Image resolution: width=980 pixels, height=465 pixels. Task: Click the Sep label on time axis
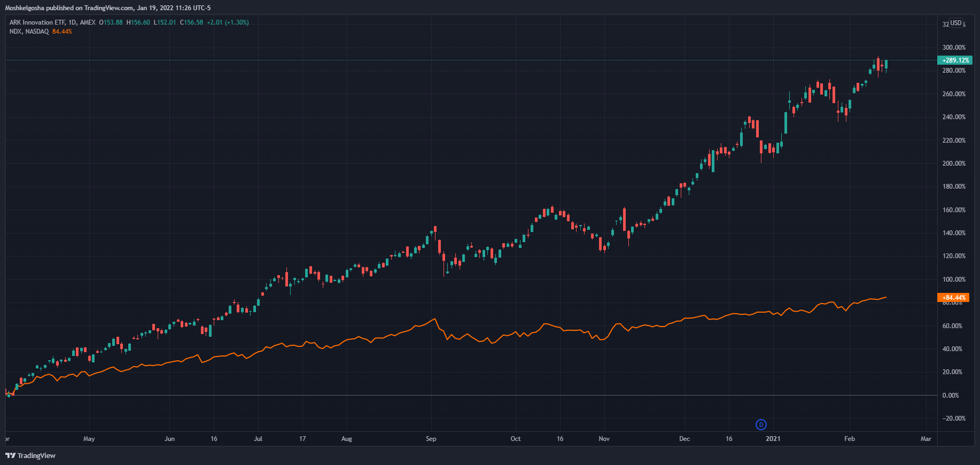tap(431, 439)
